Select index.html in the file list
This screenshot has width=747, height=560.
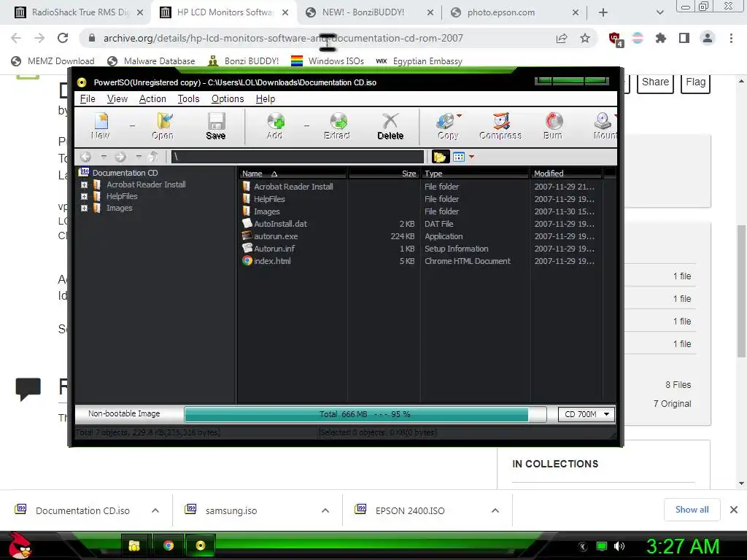(272, 261)
